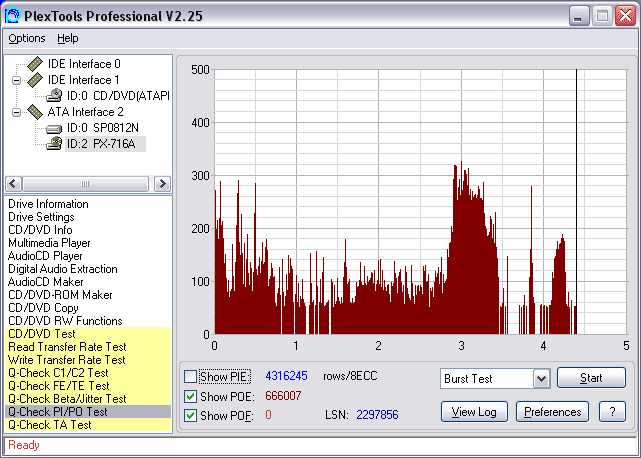Click the PIE count value 4316245
The image size is (641, 458).
tap(286, 376)
